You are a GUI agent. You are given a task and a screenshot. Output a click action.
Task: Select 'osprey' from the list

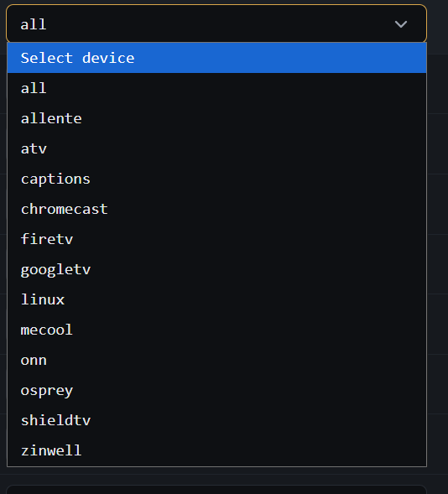pyautogui.click(x=216, y=390)
